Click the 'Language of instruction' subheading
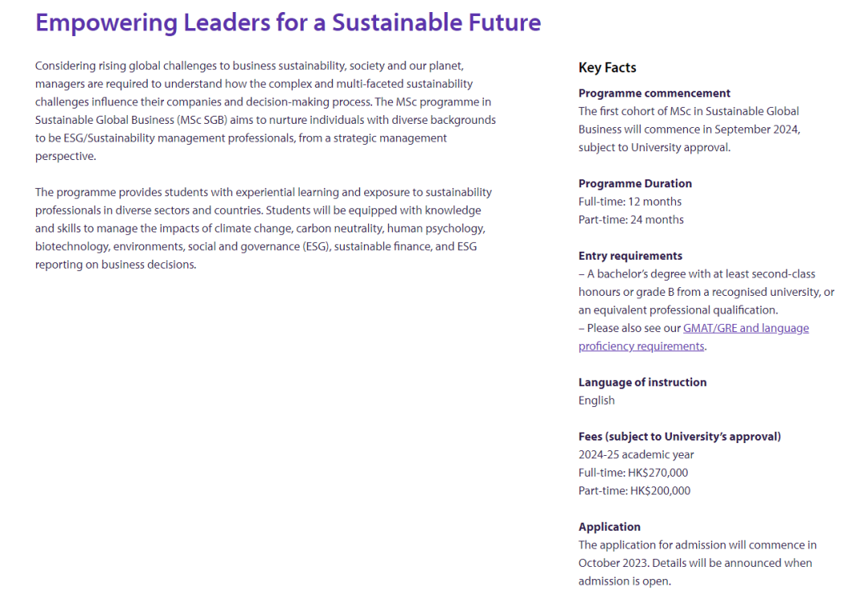Screen dimensions: 868x595 tap(642, 382)
